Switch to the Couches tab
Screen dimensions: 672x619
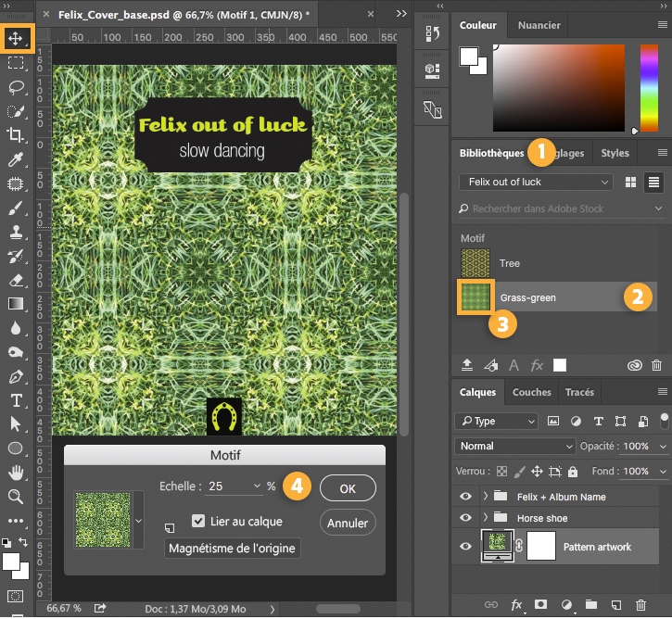tap(531, 392)
